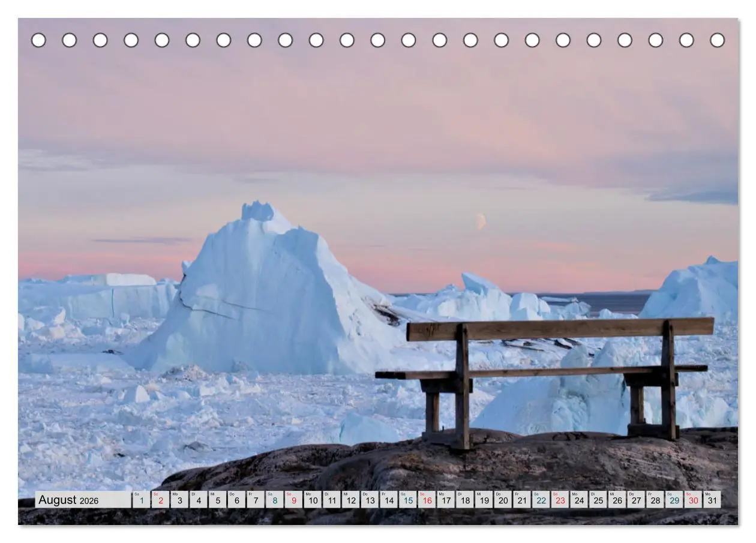The image size is (756, 543).
Task: Click day 26 date cell
Action: tap(617, 500)
